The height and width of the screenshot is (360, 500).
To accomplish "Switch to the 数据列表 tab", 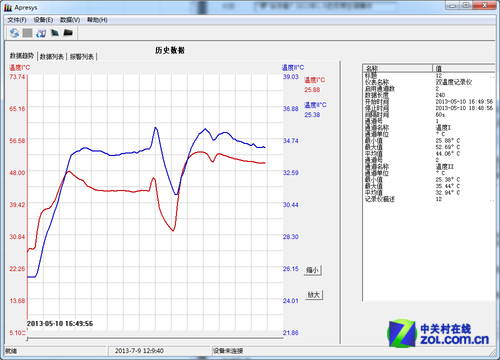I will click(52, 57).
